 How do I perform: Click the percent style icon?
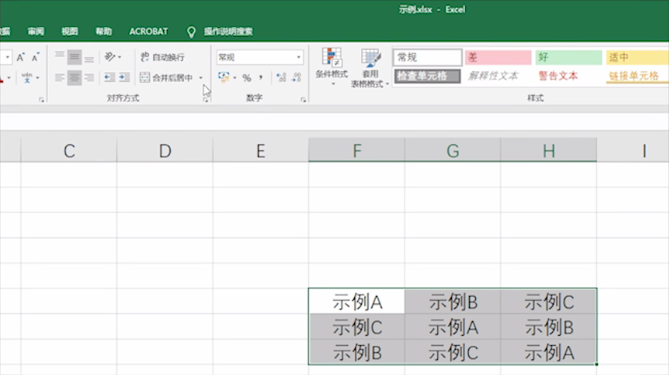[x=247, y=78]
